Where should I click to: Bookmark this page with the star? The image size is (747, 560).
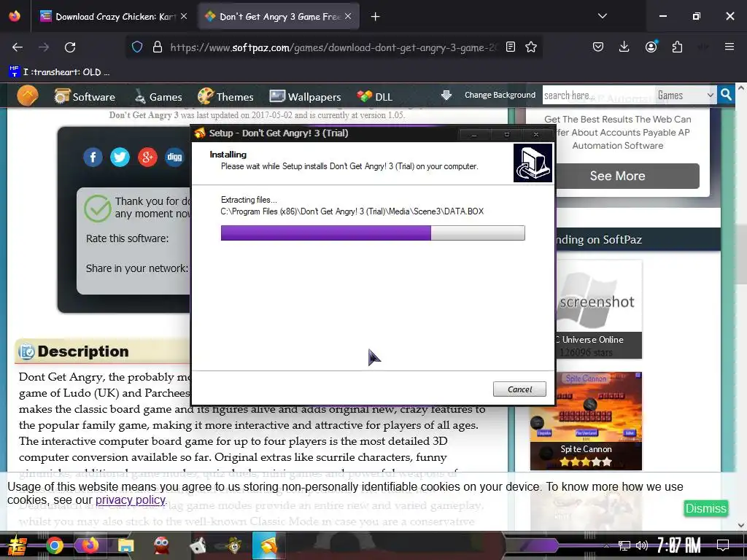coord(531,47)
